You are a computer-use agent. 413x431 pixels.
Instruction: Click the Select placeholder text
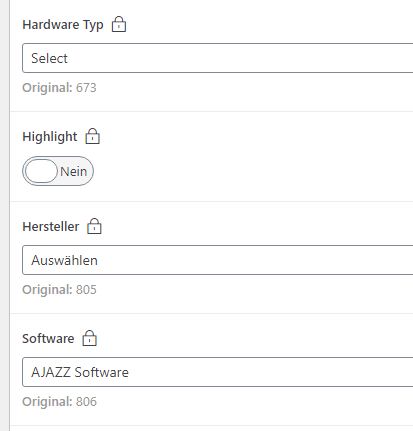click(49, 58)
